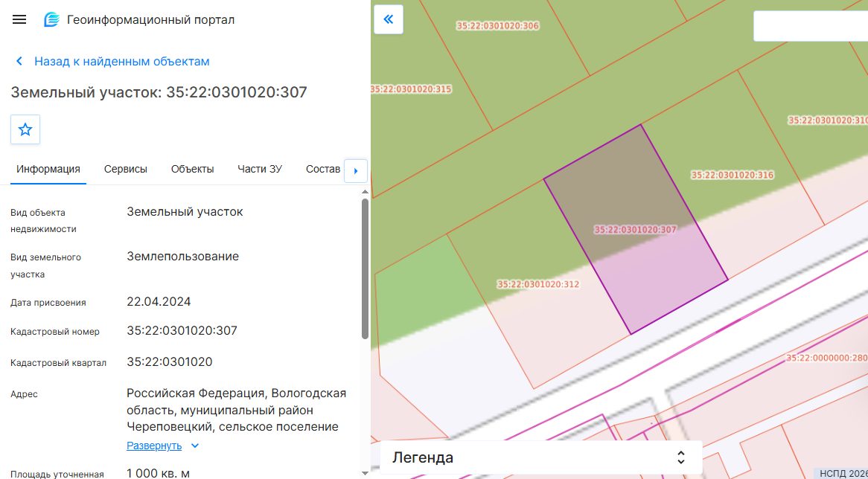868x479 pixels.
Task: Click Назад к найденным объектам link
Action: click(122, 62)
